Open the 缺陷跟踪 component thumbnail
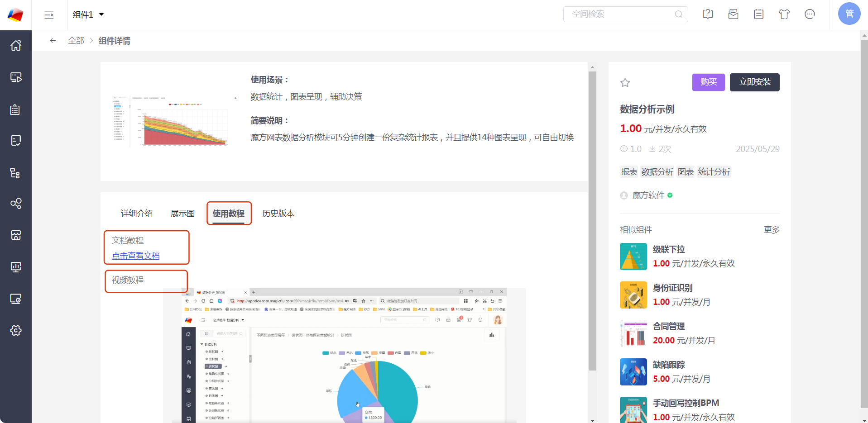This screenshot has width=868, height=423. [633, 372]
